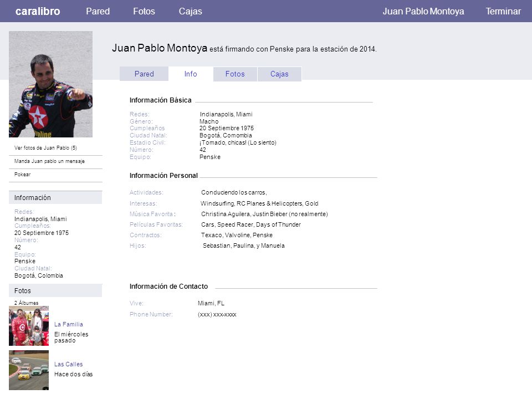Click the Información sidebar header
Screen dimensions: 532x399
point(55,197)
